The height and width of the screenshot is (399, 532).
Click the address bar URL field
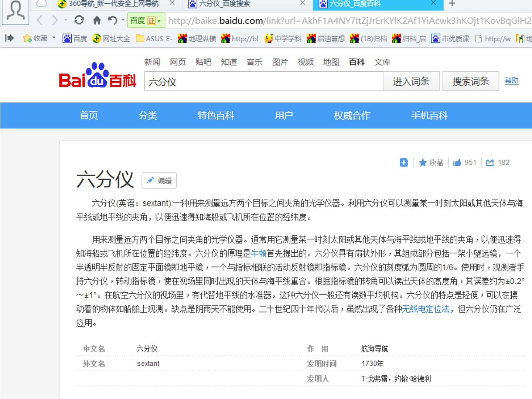pyautogui.click(x=349, y=20)
